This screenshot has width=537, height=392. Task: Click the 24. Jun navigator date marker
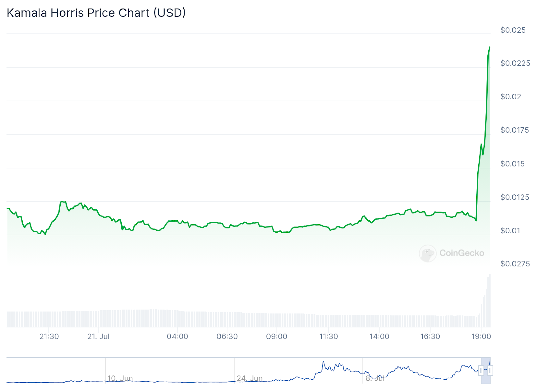[250, 378]
